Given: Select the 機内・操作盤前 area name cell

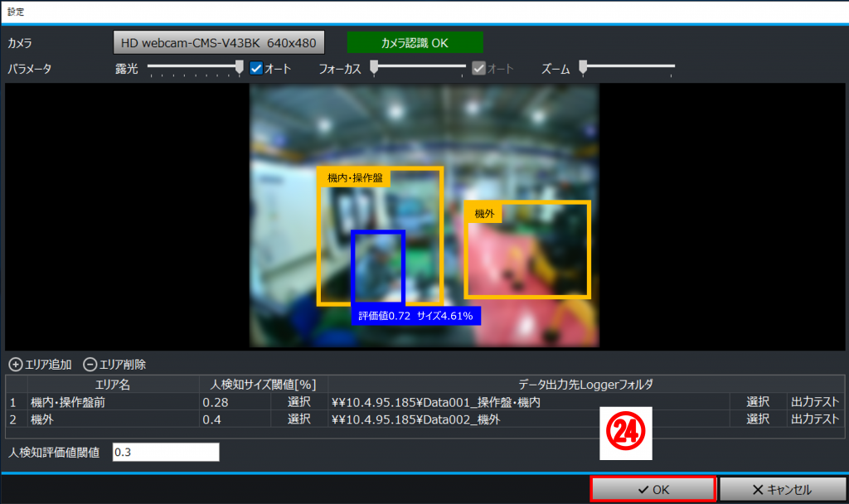Looking at the screenshot, I should click(x=113, y=402).
